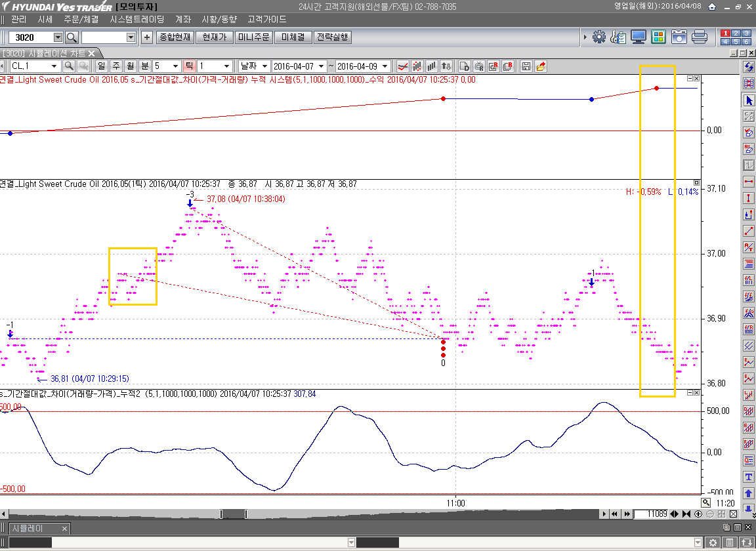The width and height of the screenshot is (756, 551).
Task: Open the settings gear in top toolbar
Action: pos(598,37)
